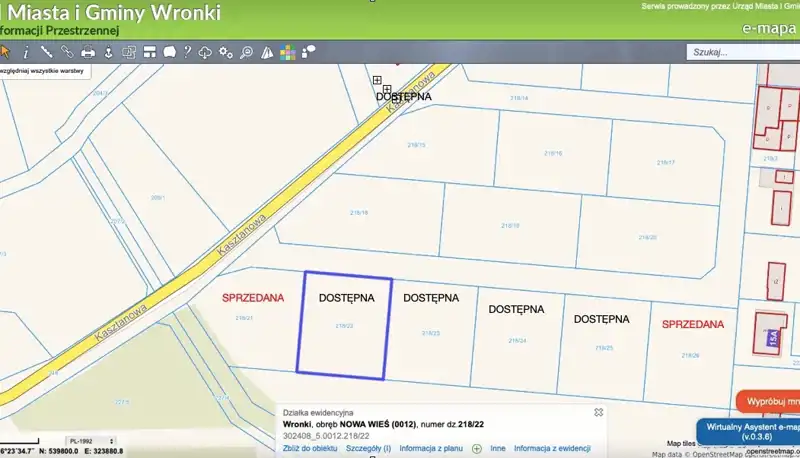The width and height of the screenshot is (800, 458).
Task: Click the orange 'Wypróbuj' button
Action: tap(768, 401)
